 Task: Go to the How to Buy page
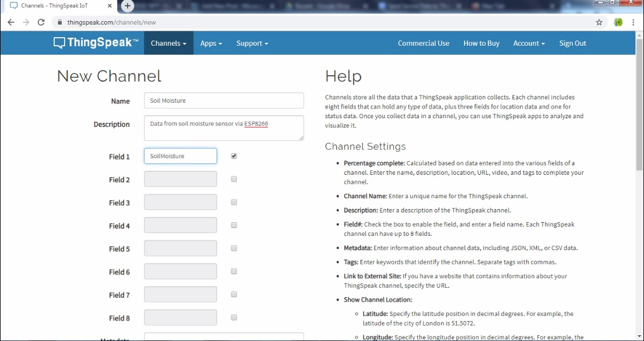coord(481,43)
